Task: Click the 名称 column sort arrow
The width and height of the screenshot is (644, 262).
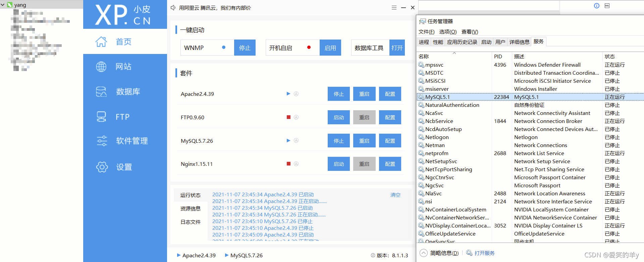Action: 454,53
